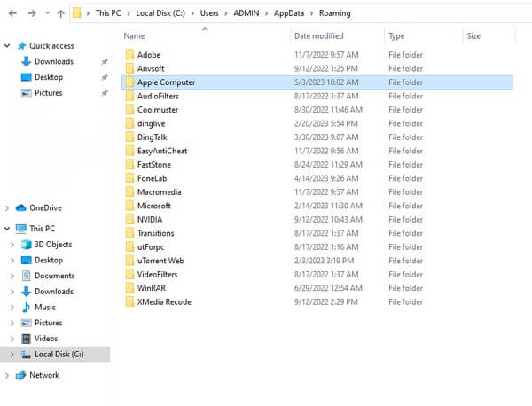This screenshot has width=532, height=406.
Task: Sort by the Size column header
Action: [473, 36]
